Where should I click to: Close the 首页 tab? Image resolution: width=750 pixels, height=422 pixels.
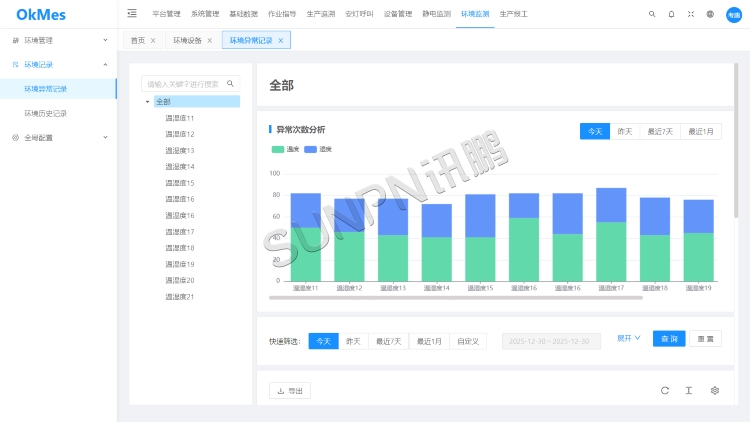pyautogui.click(x=153, y=41)
